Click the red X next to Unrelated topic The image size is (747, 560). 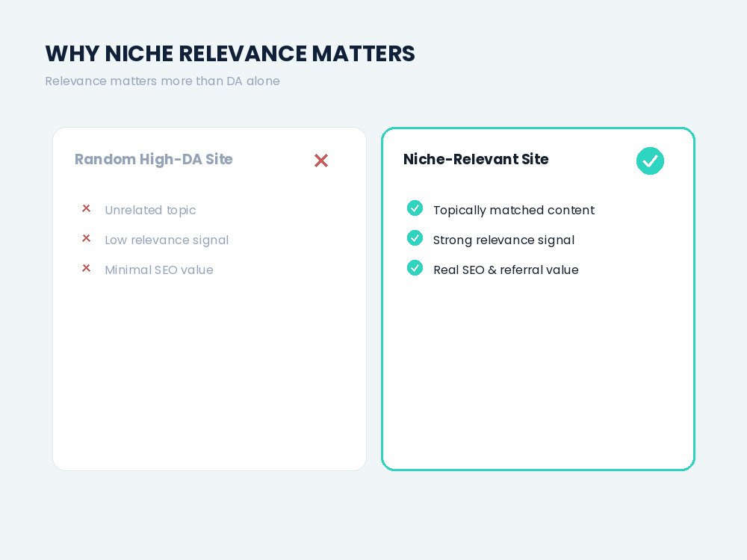tap(86, 208)
